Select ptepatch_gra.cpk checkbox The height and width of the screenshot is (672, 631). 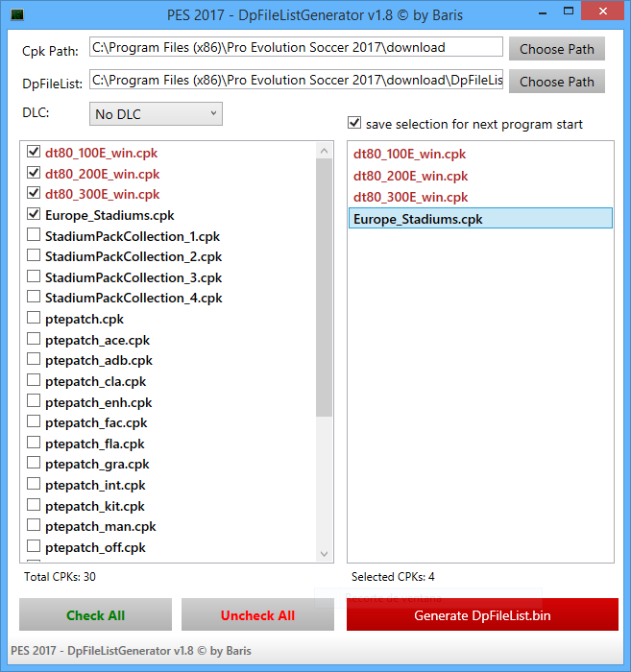click(x=34, y=463)
